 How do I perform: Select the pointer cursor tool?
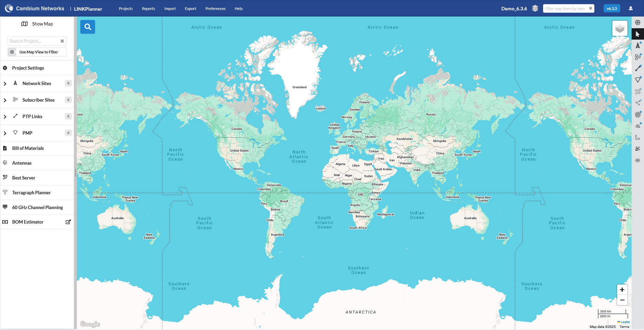[x=637, y=34]
